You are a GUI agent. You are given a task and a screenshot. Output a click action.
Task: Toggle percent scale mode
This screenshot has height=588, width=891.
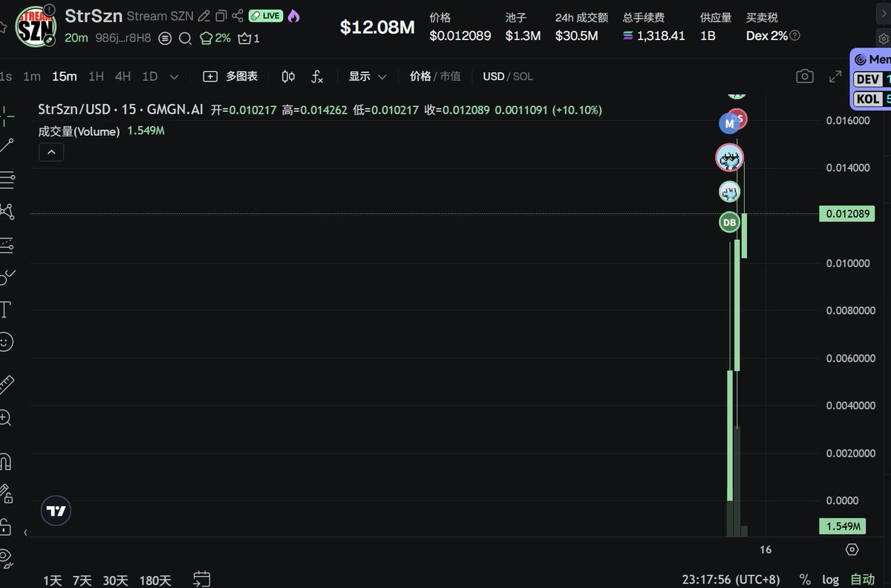(805, 580)
